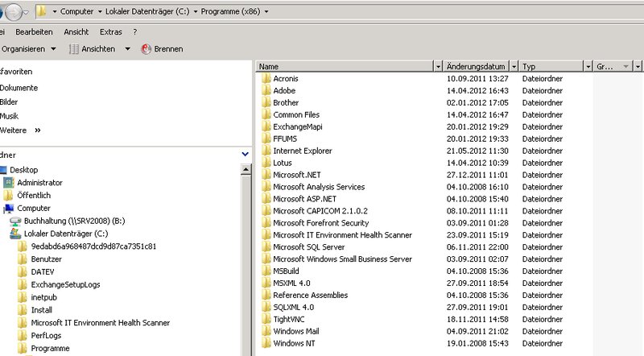Sort by Name column header
Image resolution: width=644 pixels, height=356 pixels.
pos(345,66)
